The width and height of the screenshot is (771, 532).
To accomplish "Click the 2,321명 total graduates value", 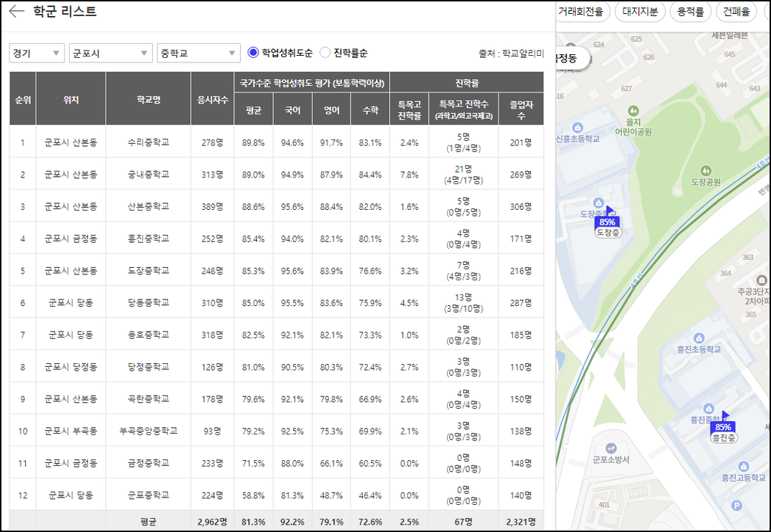I will click(521, 522).
